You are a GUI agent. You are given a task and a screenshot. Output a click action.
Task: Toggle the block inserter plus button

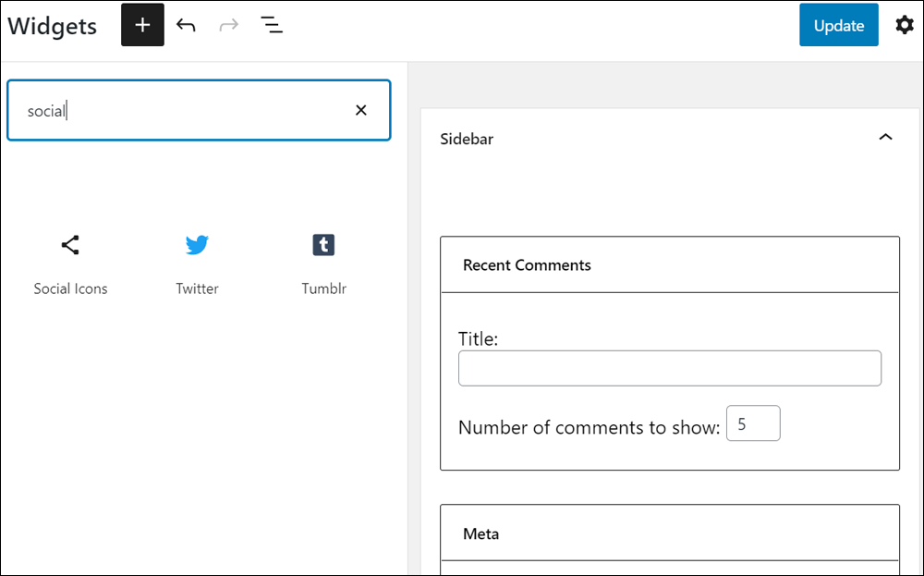(142, 25)
